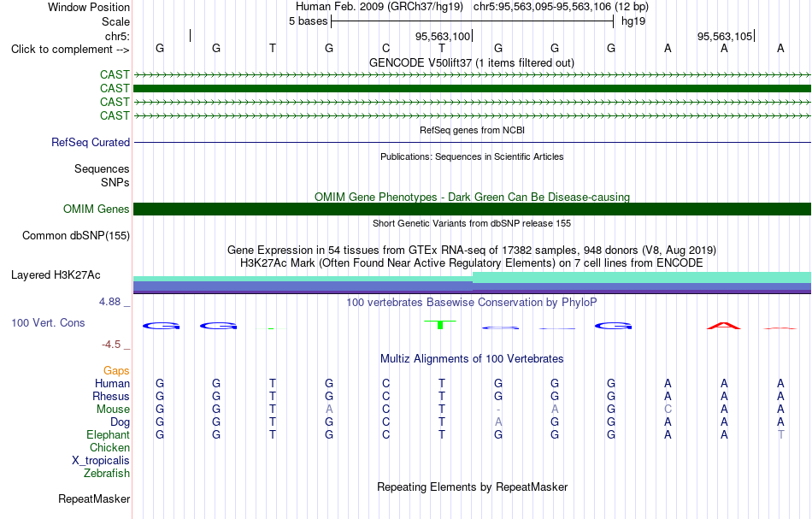Click the orange 'Gaps' row label
The image size is (812, 519).
116,371
